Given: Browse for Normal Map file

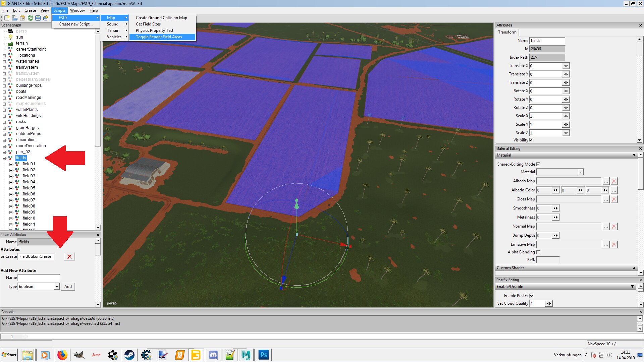Looking at the screenshot, I should (x=606, y=227).
